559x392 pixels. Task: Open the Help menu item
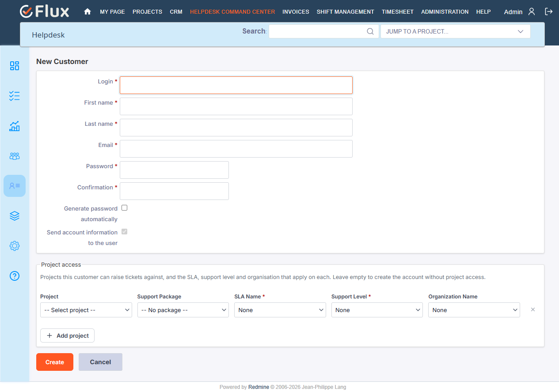tap(483, 12)
